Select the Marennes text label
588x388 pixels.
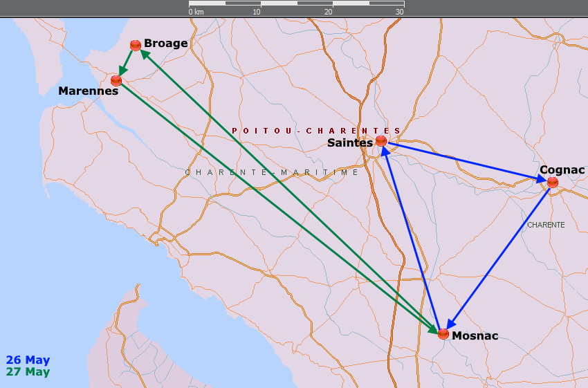(88, 91)
